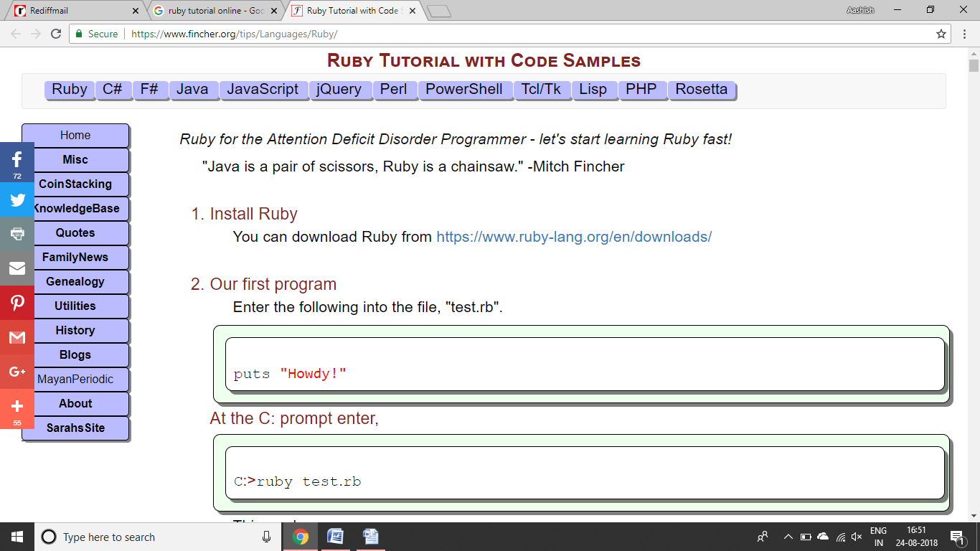
Task: Follow the ruby-lang.org downloads link
Action: click(574, 237)
